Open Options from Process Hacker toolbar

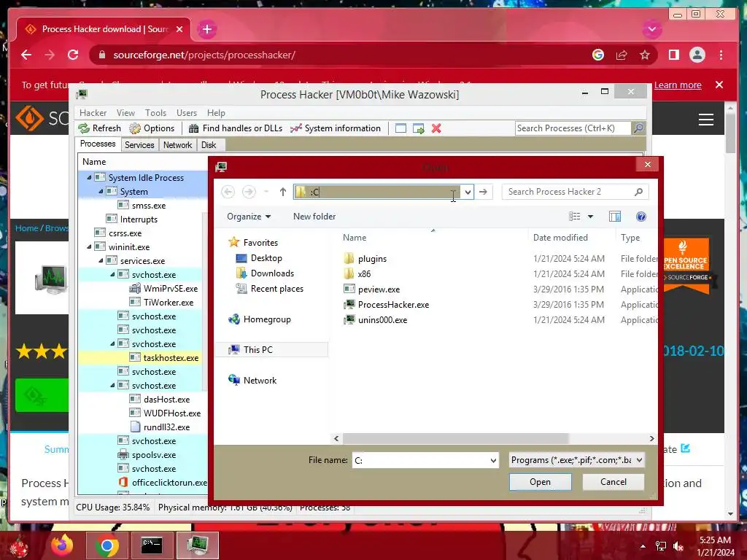tap(152, 128)
